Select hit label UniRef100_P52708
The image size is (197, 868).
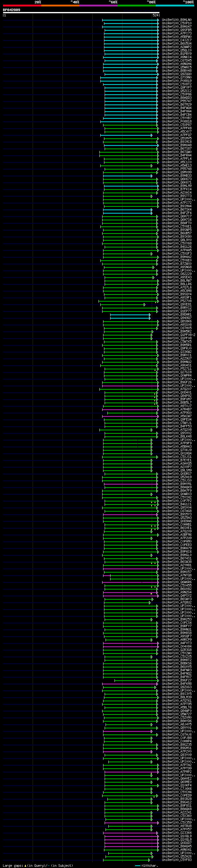177,301
